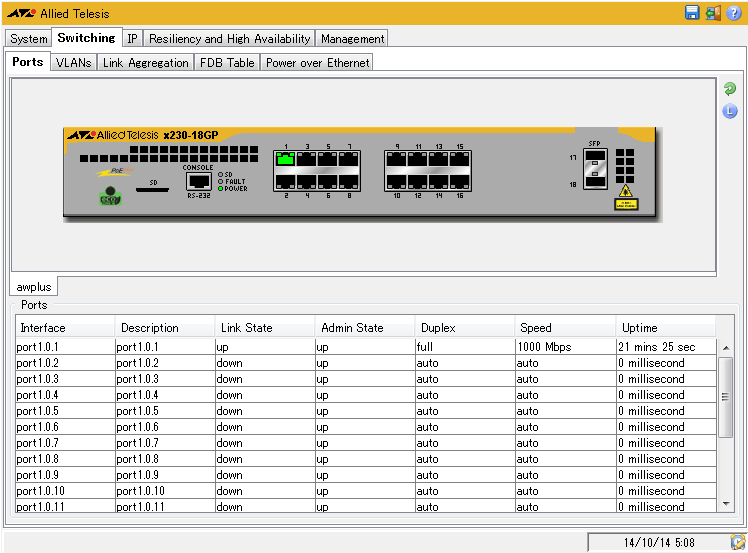
Task: Sort table by Link State column header
Action: pyautogui.click(x=245, y=328)
